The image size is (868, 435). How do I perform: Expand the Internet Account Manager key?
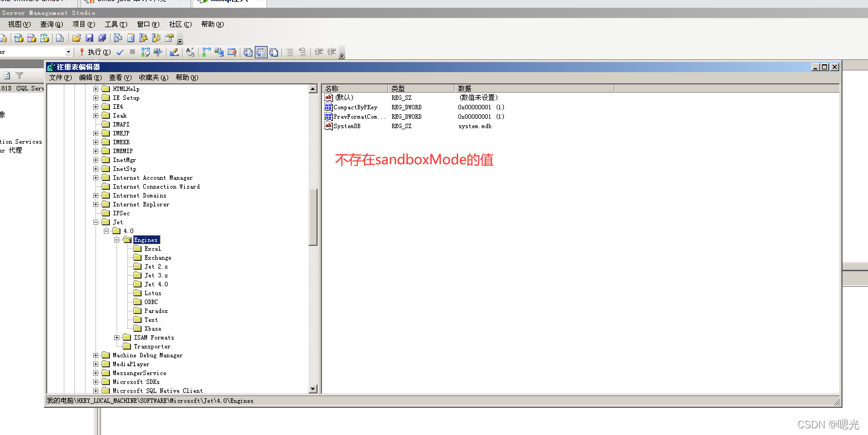coord(96,178)
